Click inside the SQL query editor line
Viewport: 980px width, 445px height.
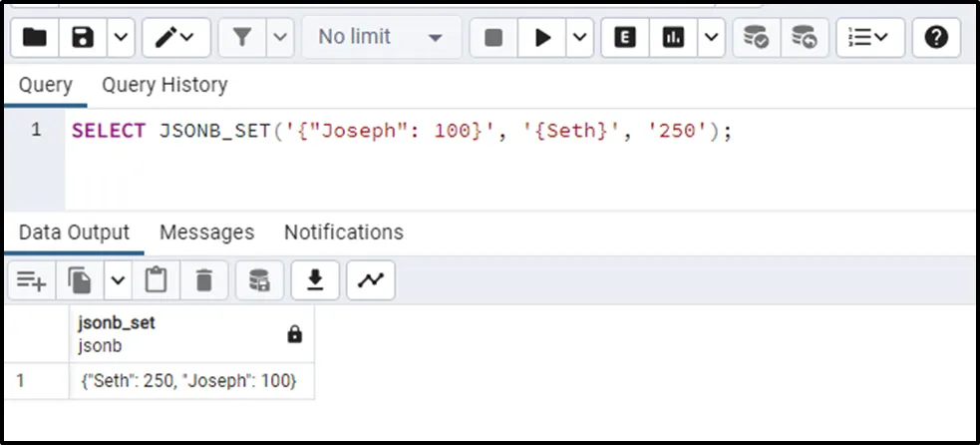(x=401, y=131)
